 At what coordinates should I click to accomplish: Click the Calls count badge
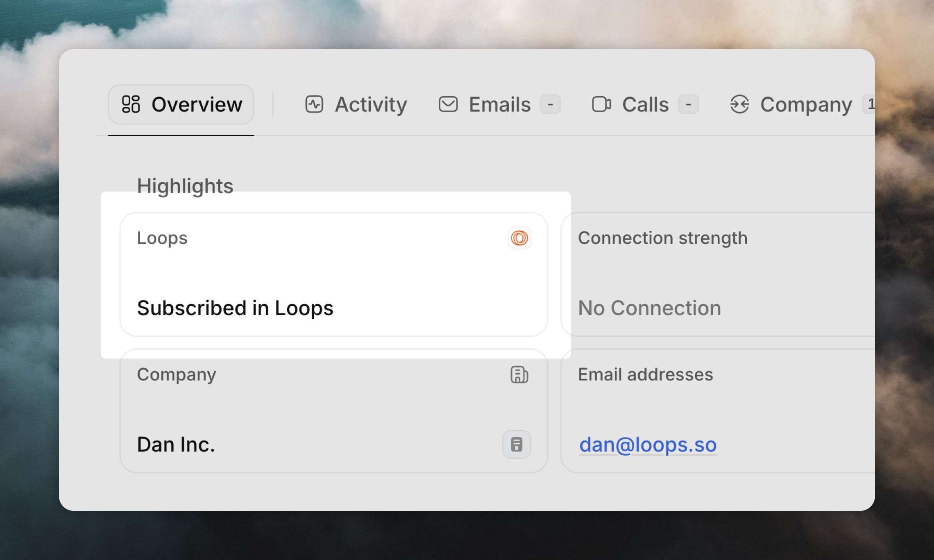coord(688,104)
